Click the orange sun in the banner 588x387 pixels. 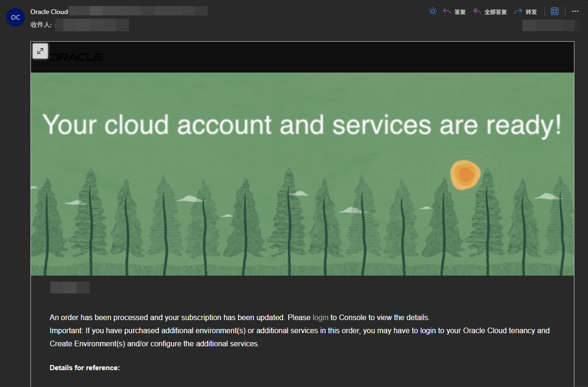click(x=465, y=175)
